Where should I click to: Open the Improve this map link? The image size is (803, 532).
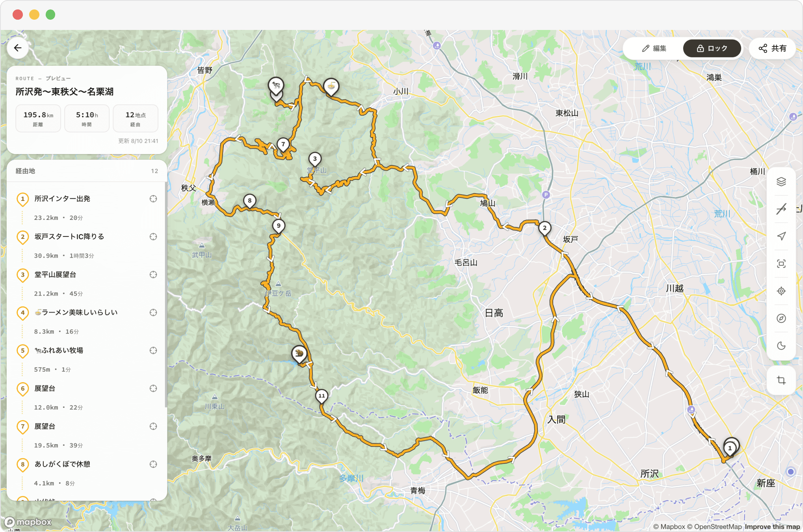772,526
